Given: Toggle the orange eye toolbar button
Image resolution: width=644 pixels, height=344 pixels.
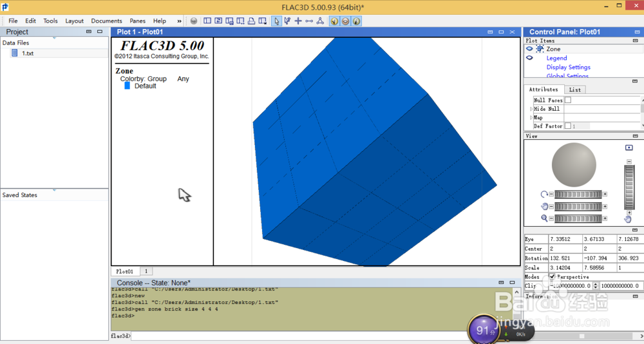Looking at the screenshot, I should tap(345, 21).
